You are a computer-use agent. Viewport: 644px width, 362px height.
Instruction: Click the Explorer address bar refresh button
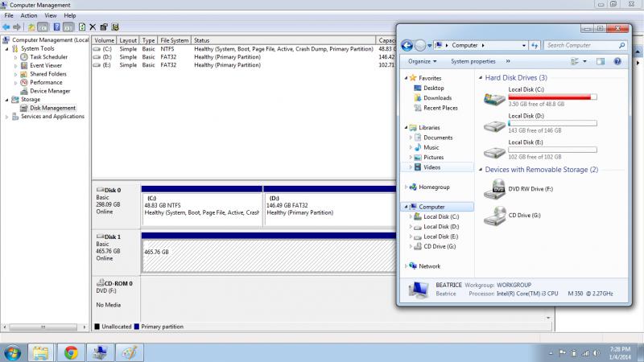coord(535,46)
